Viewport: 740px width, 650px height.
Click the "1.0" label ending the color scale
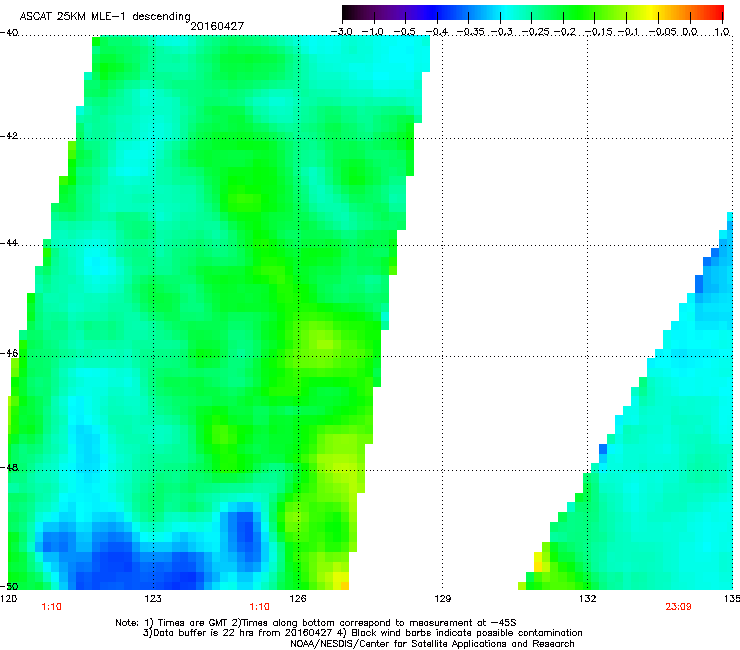(x=722, y=32)
